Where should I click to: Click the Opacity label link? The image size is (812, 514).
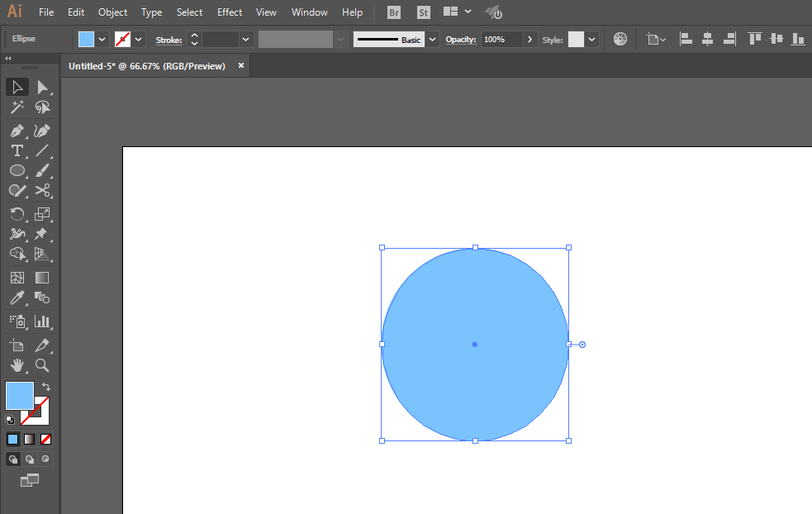pos(461,40)
